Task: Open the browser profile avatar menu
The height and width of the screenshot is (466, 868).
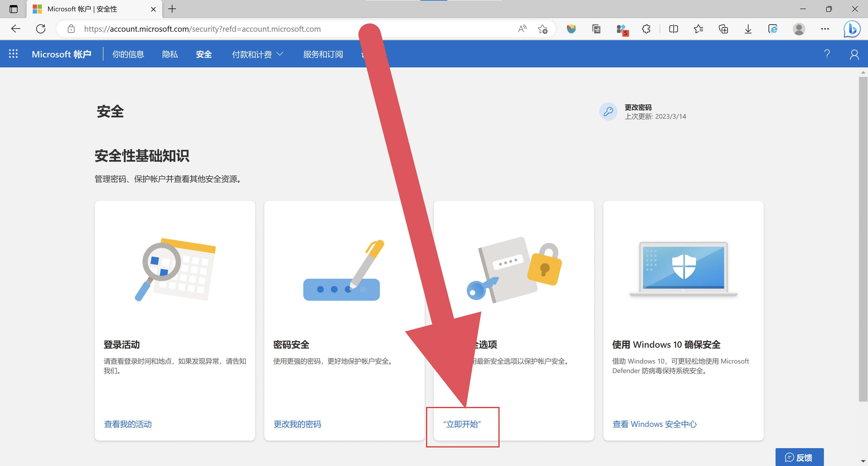Action: [799, 29]
